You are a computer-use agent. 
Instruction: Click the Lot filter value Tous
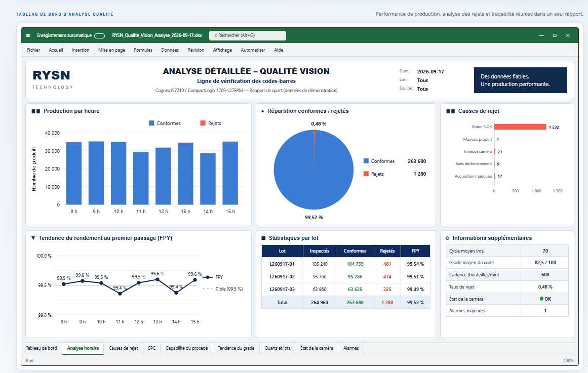point(422,80)
